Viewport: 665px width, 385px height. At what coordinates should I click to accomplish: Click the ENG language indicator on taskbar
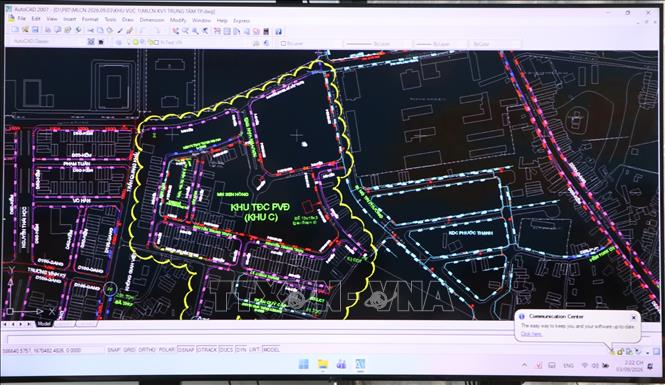(568, 365)
